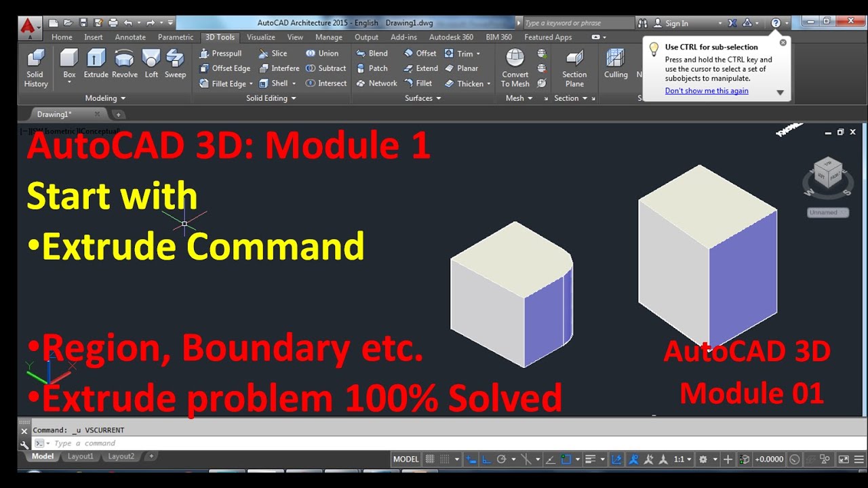The height and width of the screenshot is (488, 868).
Task: Open the Visualize ribbon tab
Action: point(261,37)
